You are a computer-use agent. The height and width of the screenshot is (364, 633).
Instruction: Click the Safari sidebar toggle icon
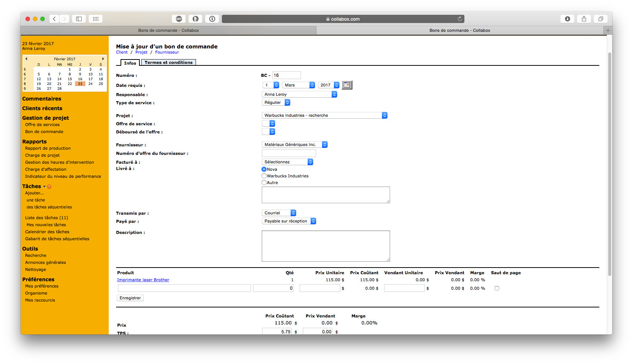(x=79, y=19)
